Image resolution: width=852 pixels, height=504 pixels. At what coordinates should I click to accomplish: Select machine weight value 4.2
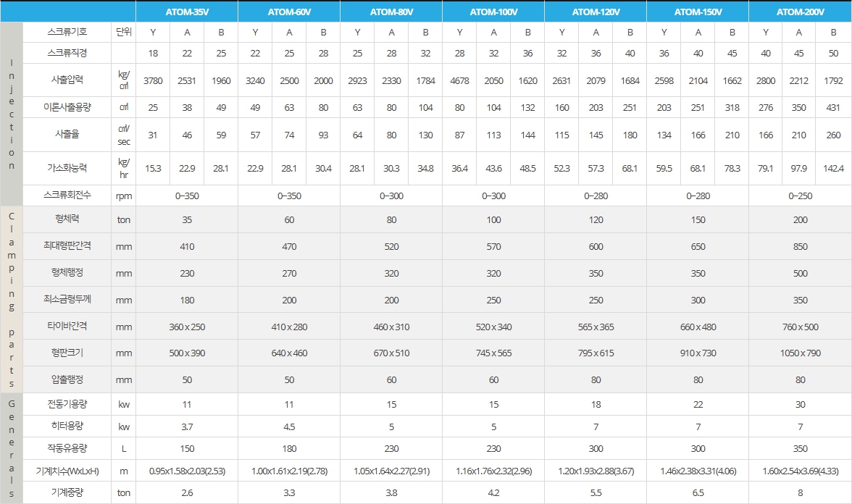pyautogui.click(x=493, y=492)
